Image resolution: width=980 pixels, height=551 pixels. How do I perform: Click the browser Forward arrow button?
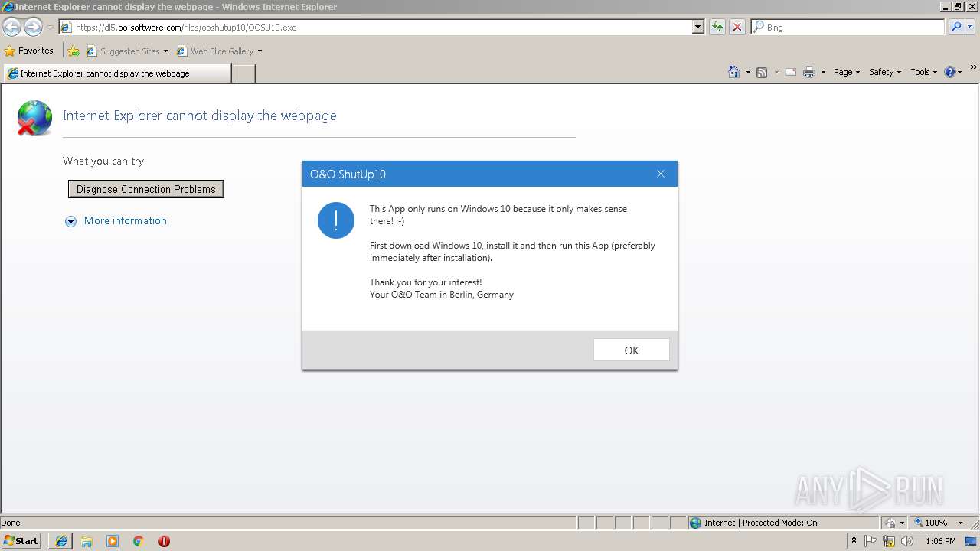(x=33, y=28)
